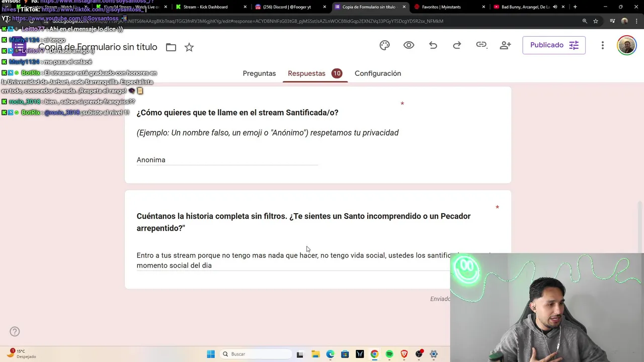Close the Copia de Formulario browser tab
This screenshot has height=362, width=644.
tap(404, 7)
